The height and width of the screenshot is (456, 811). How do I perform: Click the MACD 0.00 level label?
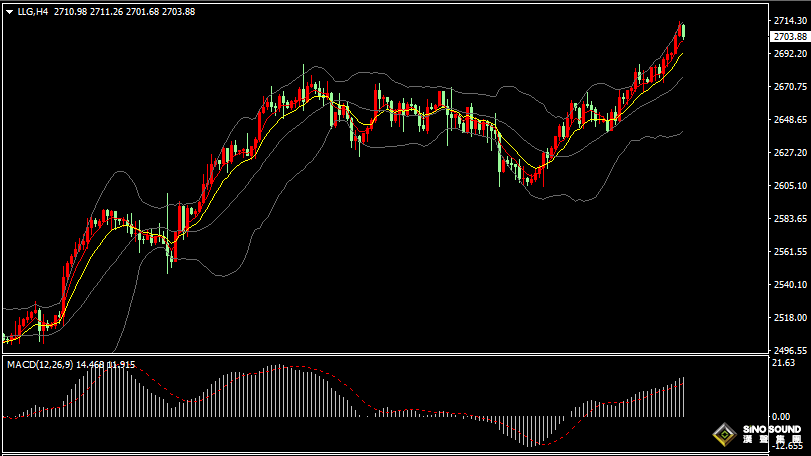(x=781, y=416)
